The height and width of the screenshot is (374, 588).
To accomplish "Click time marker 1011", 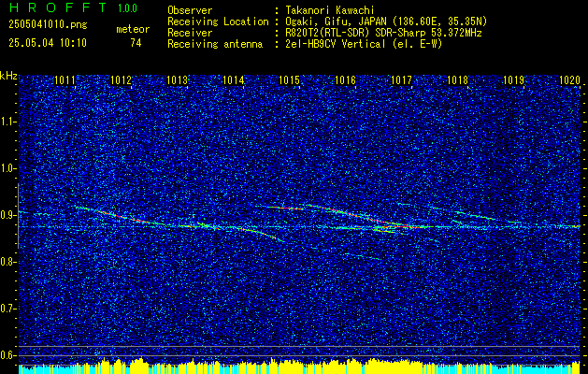I will coord(65,79).
